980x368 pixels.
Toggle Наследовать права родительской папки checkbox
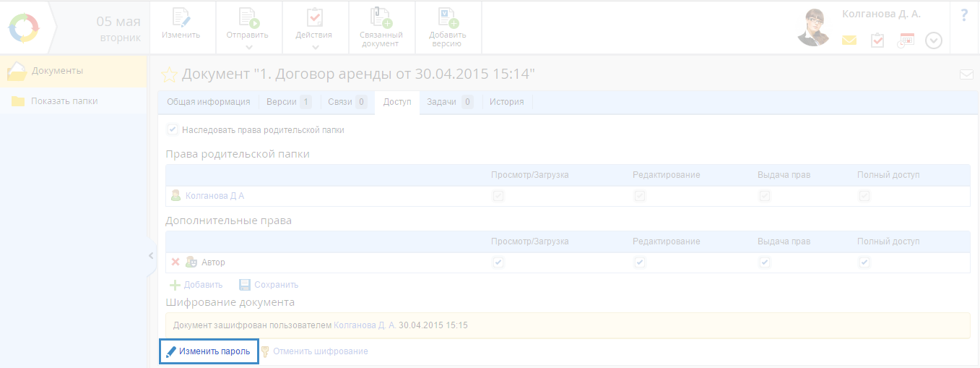[173, 130]
